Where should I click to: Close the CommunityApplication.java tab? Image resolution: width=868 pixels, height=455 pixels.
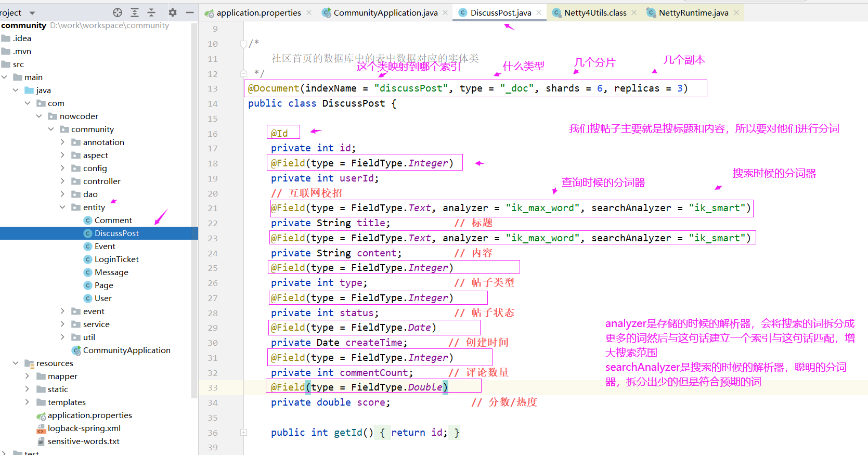(445, 12)
